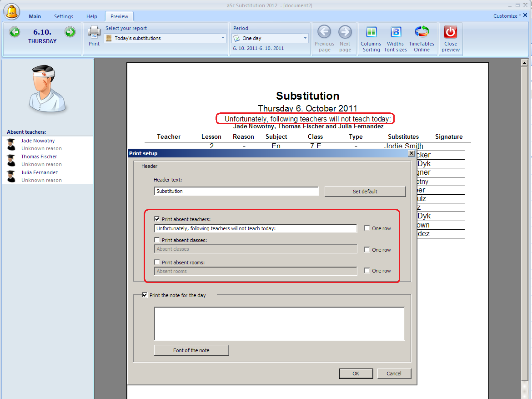The height and width of the screenshot is (399, 532).
Task: Click the Subject column header in preview
Action: click(x=276, y=136)
